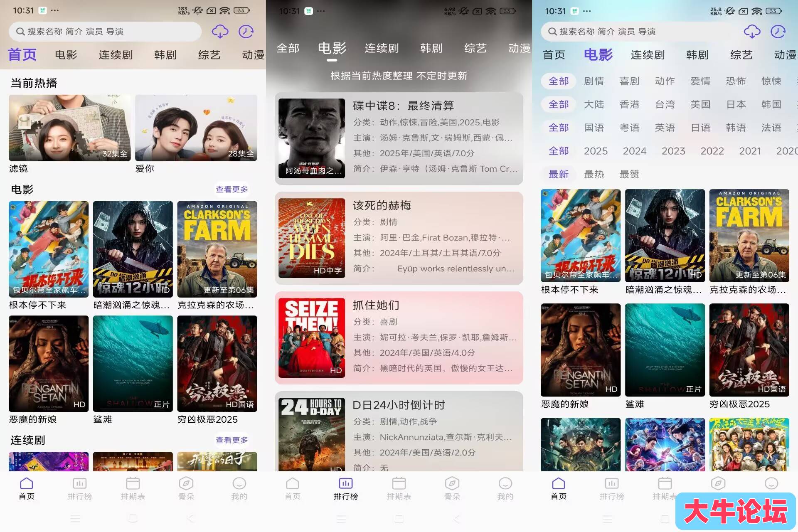Screen dimensions: 798x532
Task: Open 该死的赫梅 ranking card
Action: point(399,238)
